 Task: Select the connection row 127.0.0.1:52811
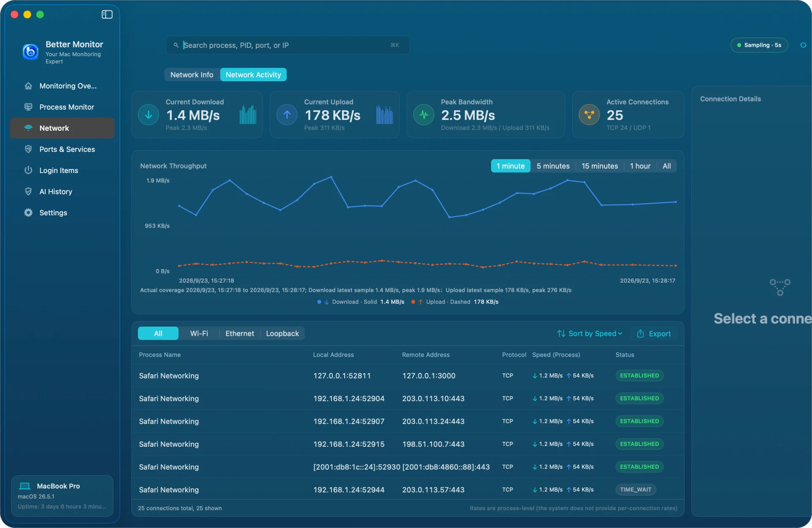[408, 376]
